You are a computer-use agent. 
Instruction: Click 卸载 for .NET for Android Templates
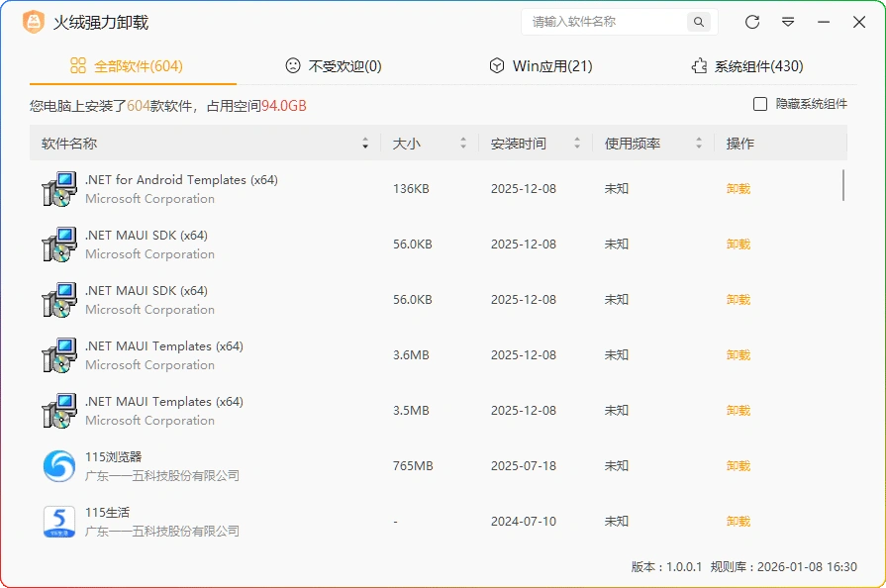(738, 188)
